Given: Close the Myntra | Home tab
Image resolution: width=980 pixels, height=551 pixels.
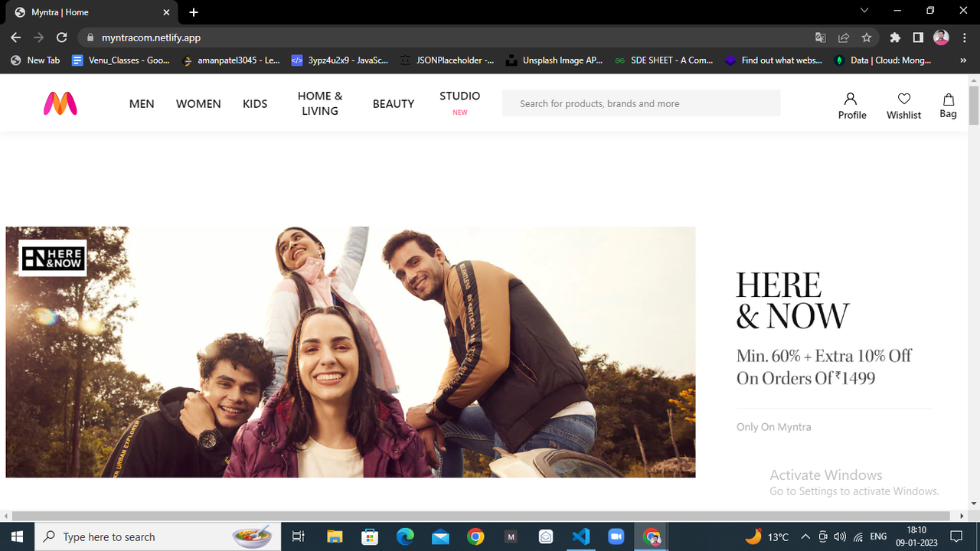Looking at the screenshot, I should 167,12.
